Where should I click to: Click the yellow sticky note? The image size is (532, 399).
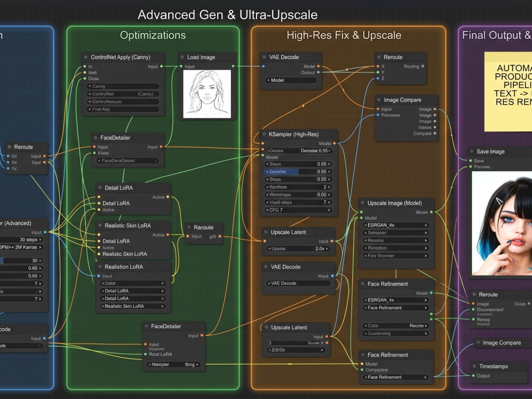click(508, 92)
